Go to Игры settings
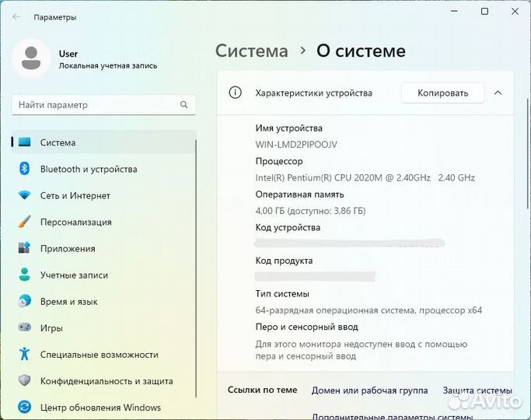 pos(103,327)
